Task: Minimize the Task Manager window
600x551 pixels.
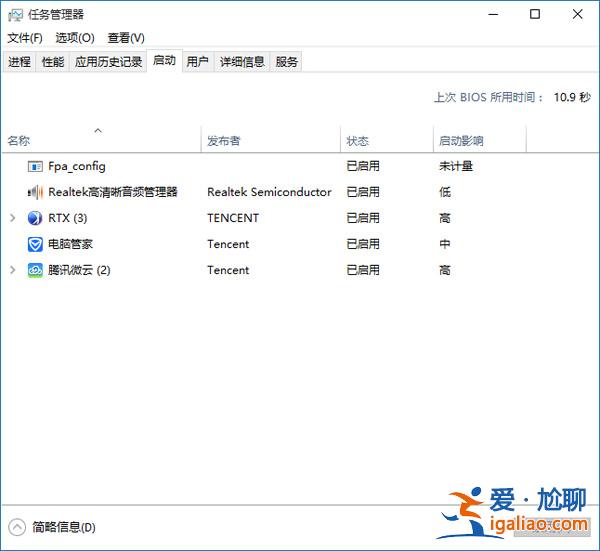Action: point(494,15)
